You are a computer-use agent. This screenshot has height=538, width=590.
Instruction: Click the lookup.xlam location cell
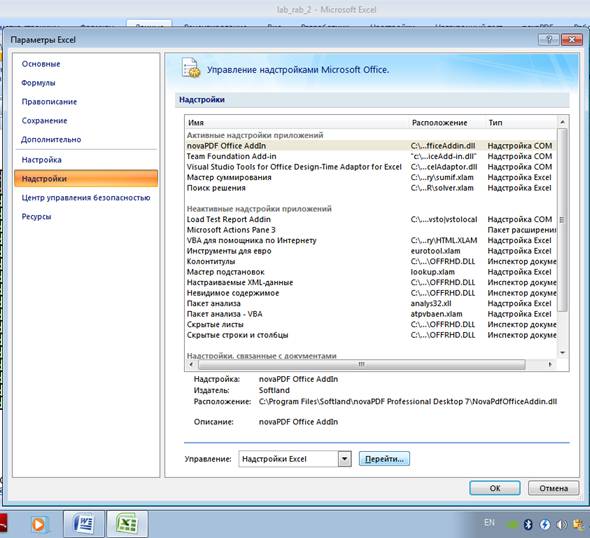tap(432, 272)
